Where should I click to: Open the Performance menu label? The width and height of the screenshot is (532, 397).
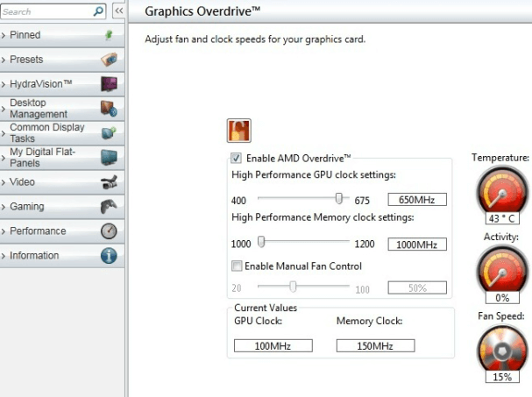tap(38, 231)
